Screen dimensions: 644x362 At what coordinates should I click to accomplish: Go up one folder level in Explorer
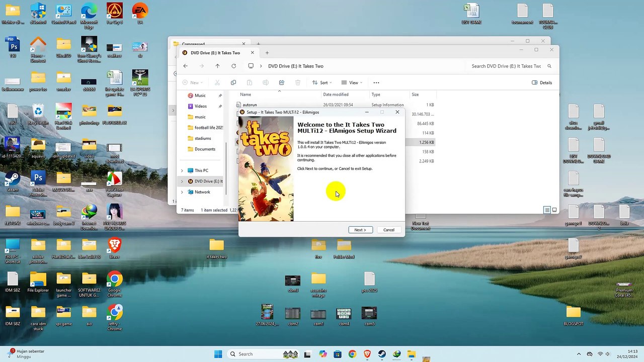pyautogui.click(x=217, y=66)
